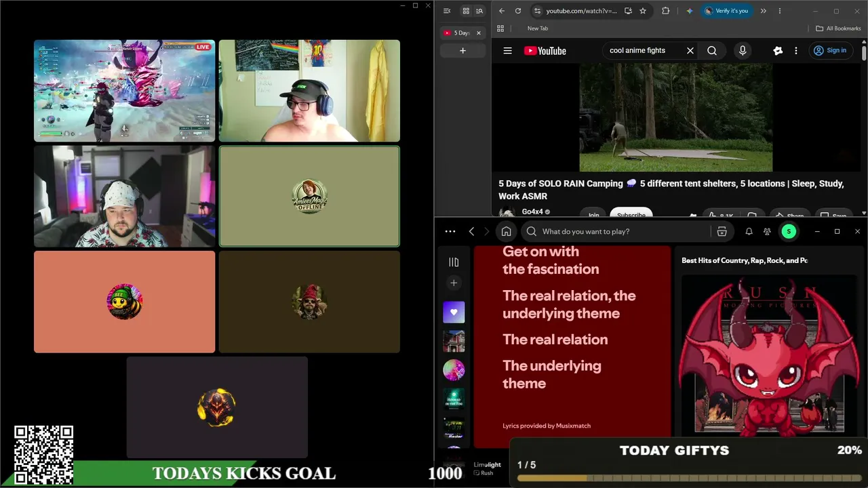Go back in the Chrome browser
Image resolution: width=868 pixels, height=488 pixels.
502,11
